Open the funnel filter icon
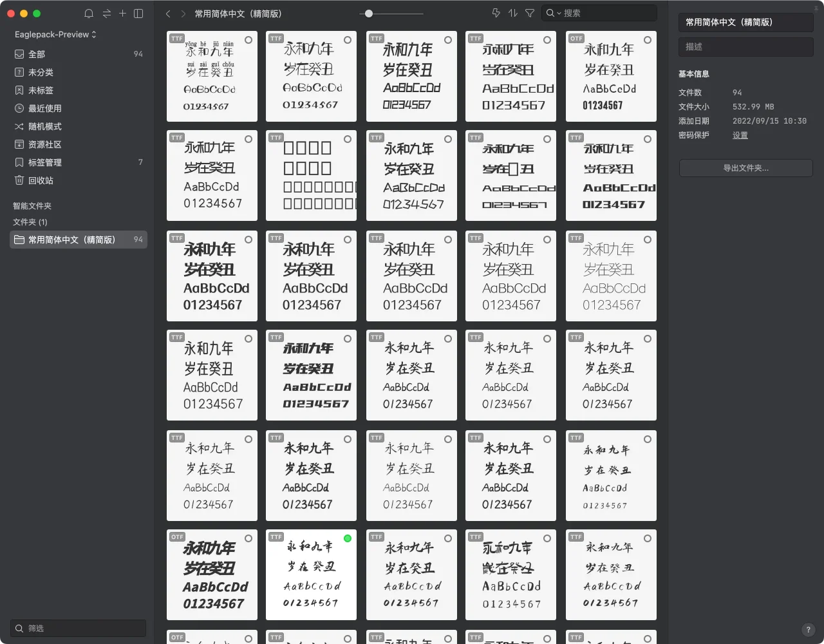The width and height of the screenshot is (824, 644). point(530,13)
